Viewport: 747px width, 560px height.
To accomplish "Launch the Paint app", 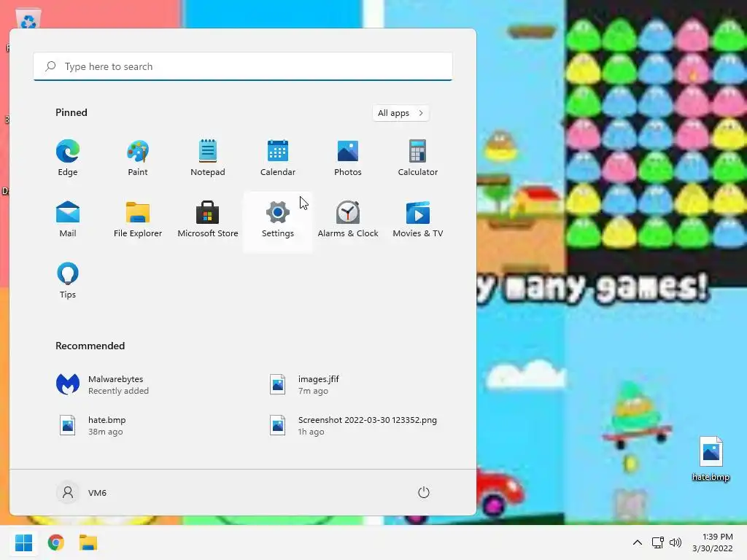I will click(x=138, y=158).
